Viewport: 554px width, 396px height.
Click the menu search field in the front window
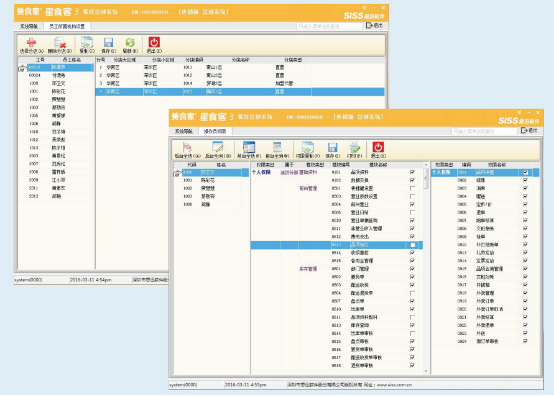[x=484, y=131]
